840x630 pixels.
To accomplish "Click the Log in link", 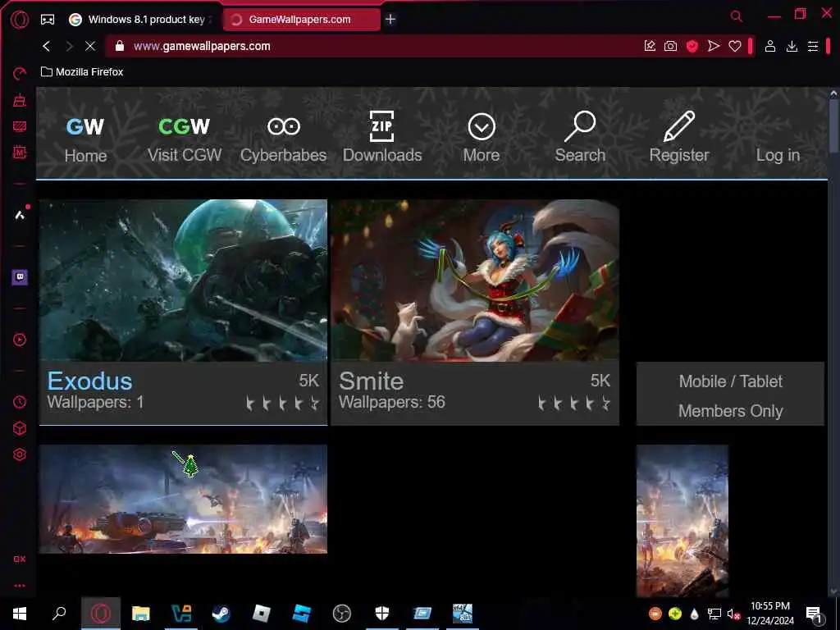I will 778,155.
